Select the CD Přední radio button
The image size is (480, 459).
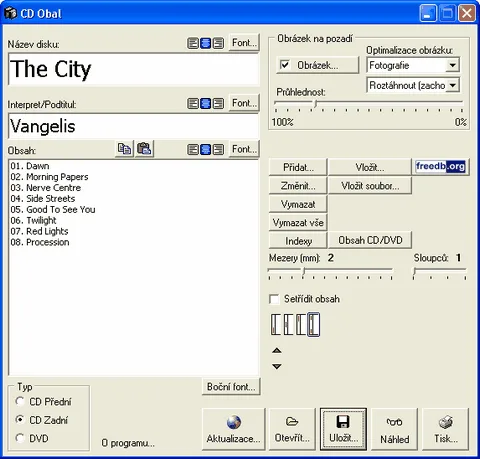tap(20, 401)
